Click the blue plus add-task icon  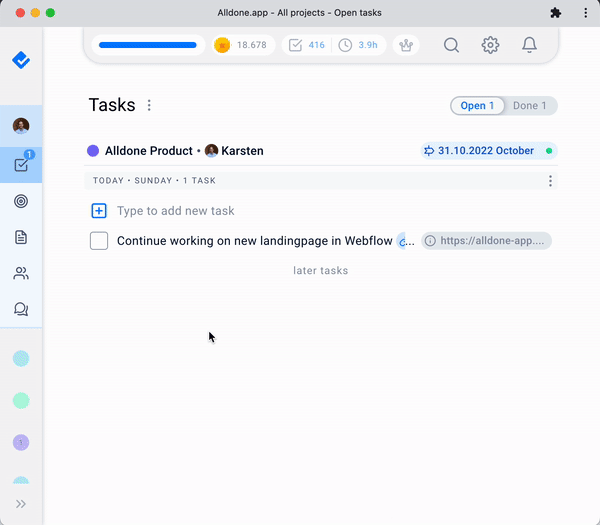click(x=99, y=211)
